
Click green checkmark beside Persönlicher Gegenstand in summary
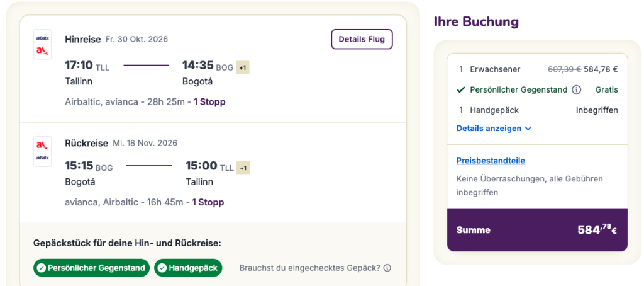pyautogui.click(x=461, y=90)
